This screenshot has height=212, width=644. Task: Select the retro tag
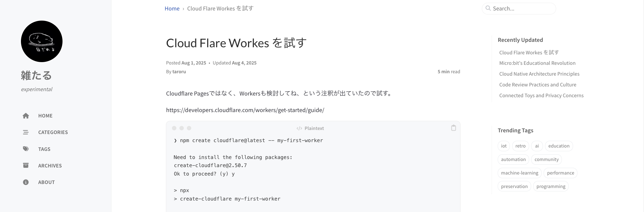coord(520,146)
